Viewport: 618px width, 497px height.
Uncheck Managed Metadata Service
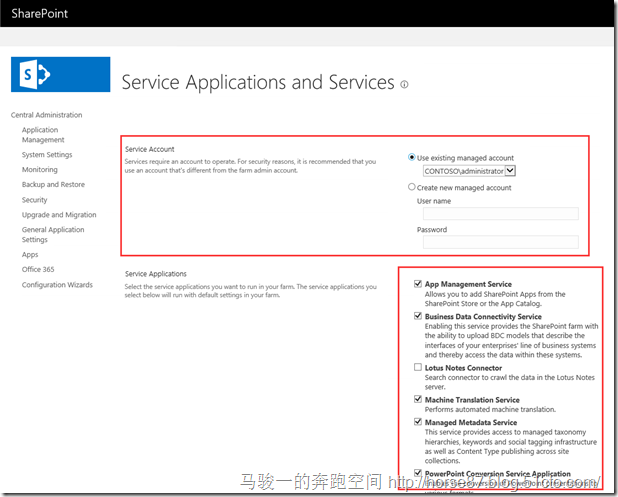[418, 422]
